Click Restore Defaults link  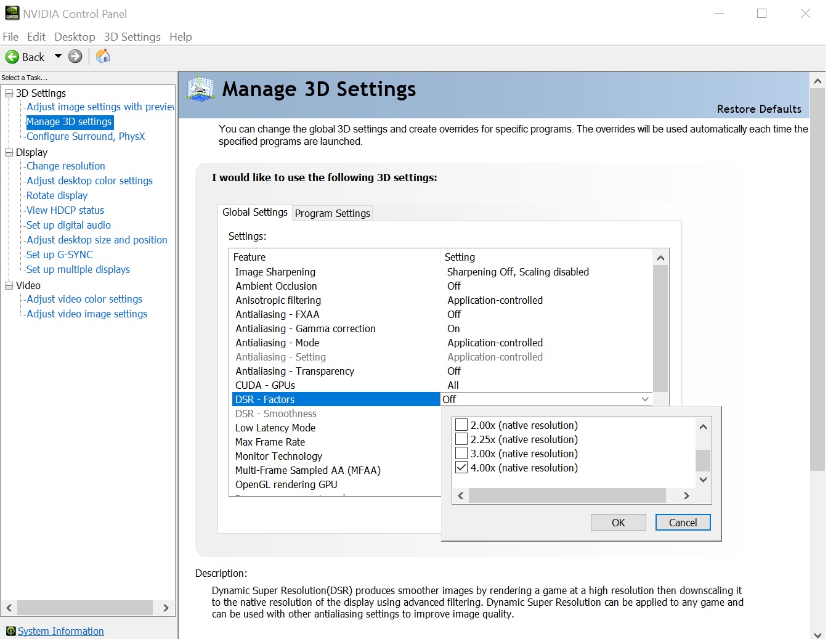point(759,109)
